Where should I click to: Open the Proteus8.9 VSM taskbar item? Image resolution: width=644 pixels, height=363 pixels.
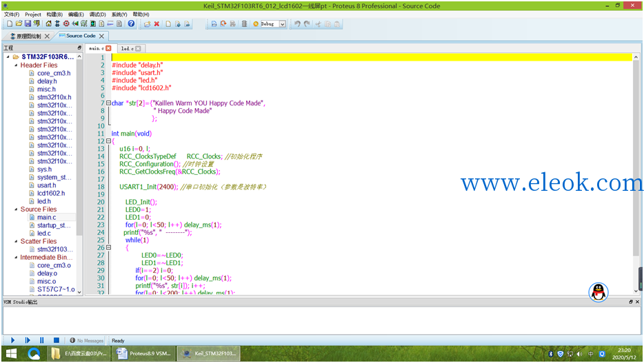pos(143,353)
